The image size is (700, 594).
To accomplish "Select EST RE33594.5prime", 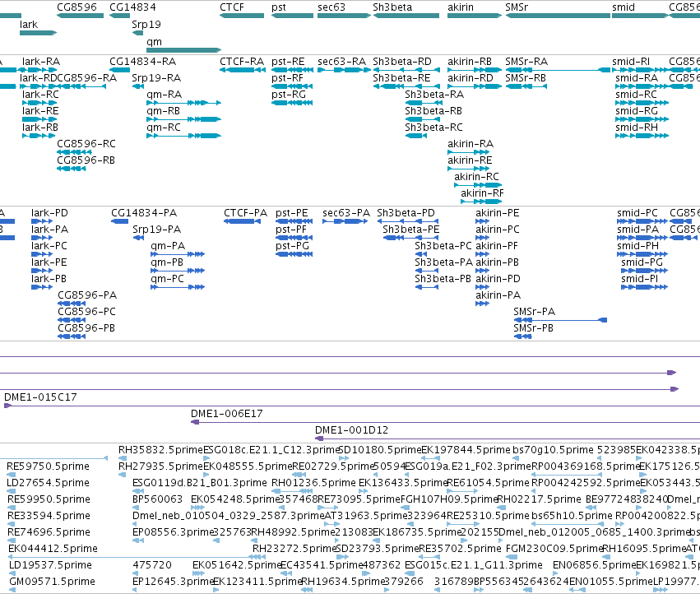I will pos(49,516).
